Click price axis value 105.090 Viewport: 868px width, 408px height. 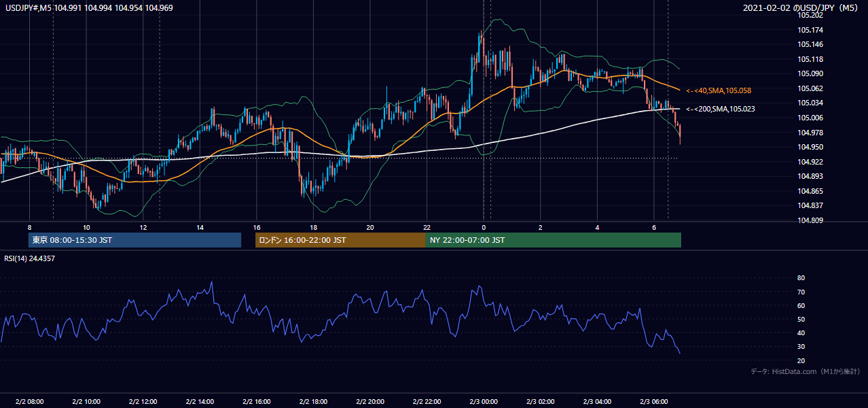pos(811,73)
